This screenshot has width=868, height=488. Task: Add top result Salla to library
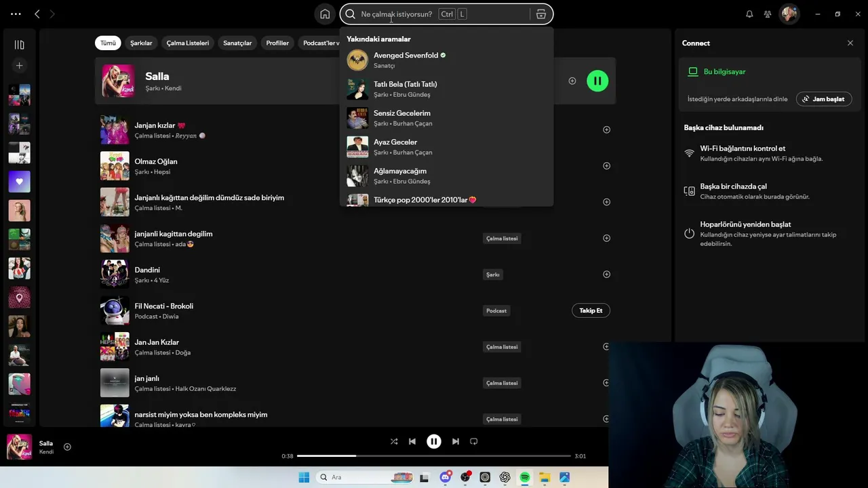572,81
